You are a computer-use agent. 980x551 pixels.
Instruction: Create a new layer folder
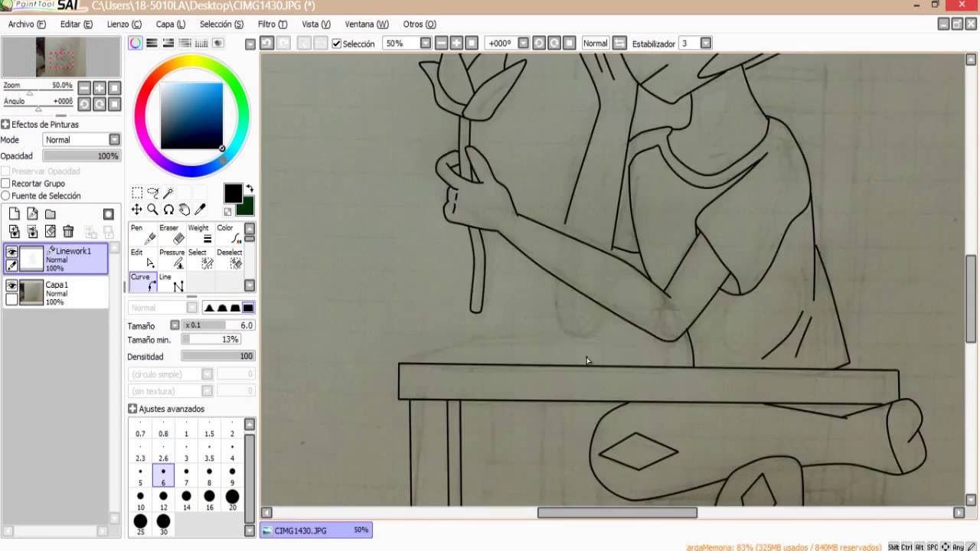[x=51, y=214]
